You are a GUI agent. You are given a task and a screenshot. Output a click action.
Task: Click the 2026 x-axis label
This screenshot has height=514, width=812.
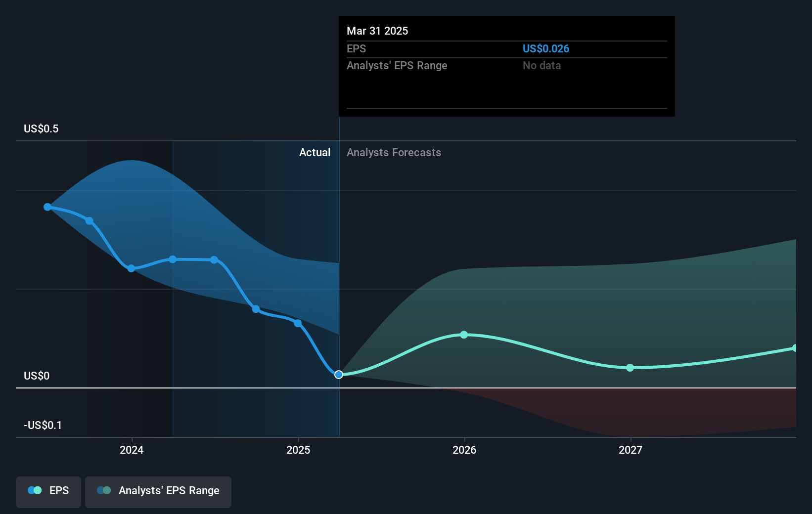point(464,450)
